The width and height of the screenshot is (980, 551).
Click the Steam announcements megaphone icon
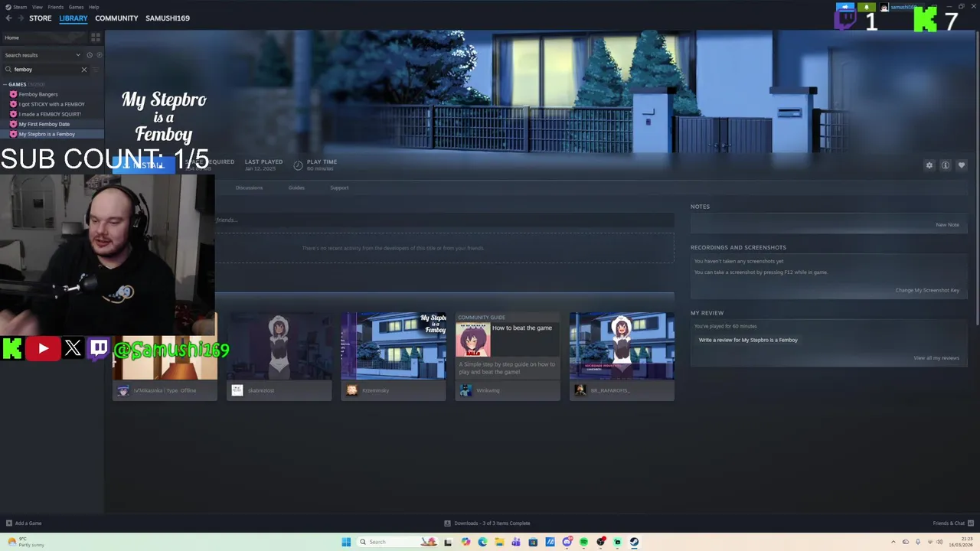tap(845, 7)
